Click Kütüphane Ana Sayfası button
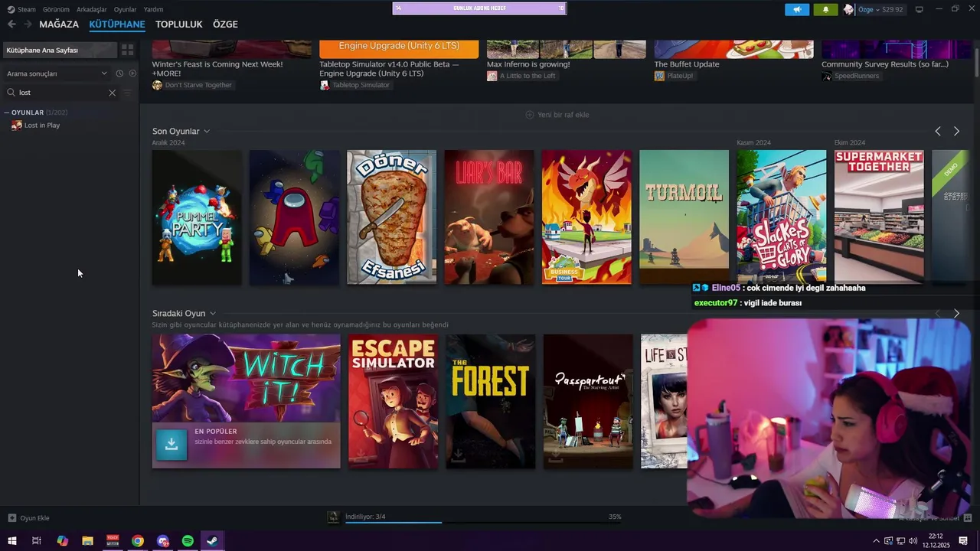The width and height of the screenshot is (980, 551). tap(60, 50)
